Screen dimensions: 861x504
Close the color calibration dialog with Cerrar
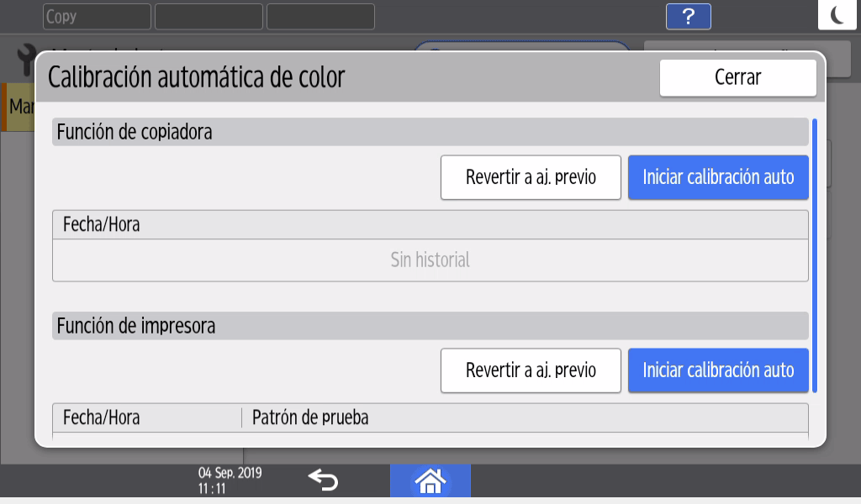tap(737, 78)
